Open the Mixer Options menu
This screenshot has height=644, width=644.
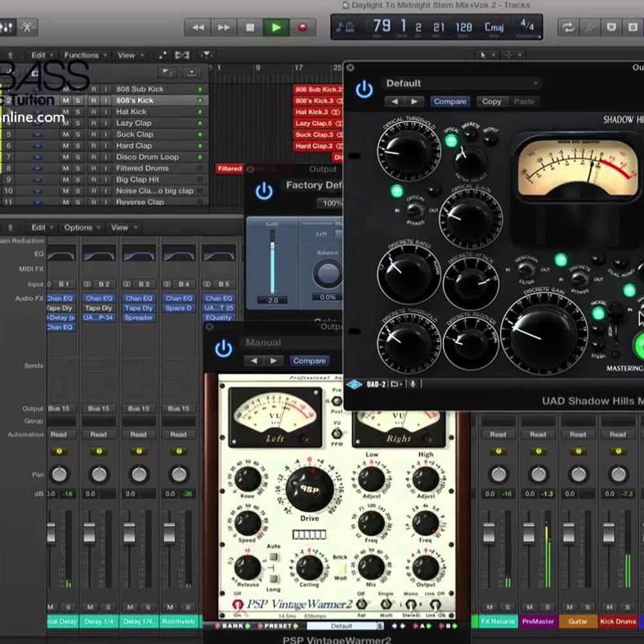pos(82,227)
